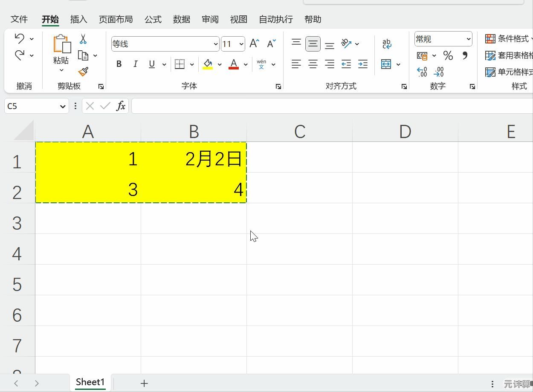Increase font size with larger A icon
The image size is (533, 392).
(254, 43)
